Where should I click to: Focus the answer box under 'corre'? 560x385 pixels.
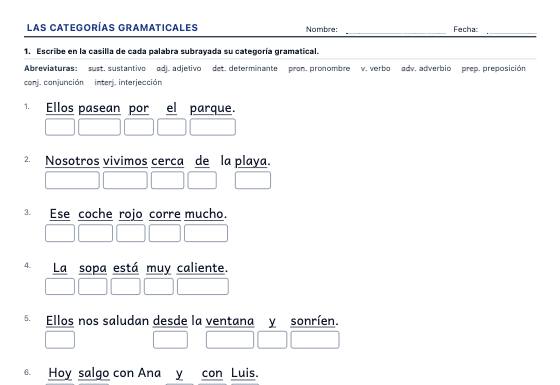[x=165, y=233]
